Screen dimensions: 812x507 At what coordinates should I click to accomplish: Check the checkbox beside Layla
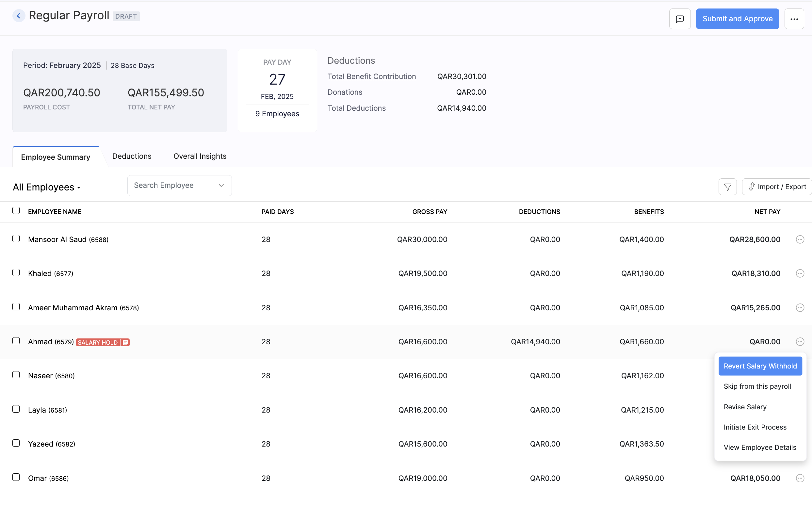(x=16, y=409)
